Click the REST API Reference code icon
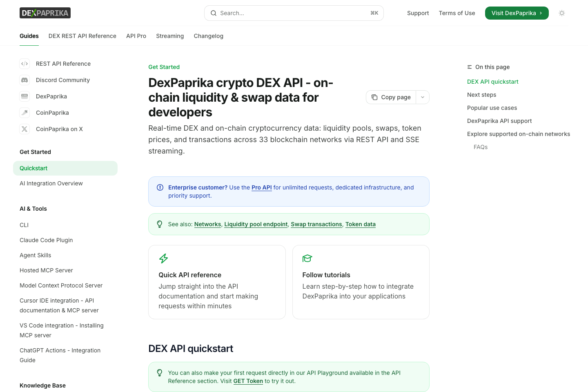The width and height of the screenshot is (588, 392). (24, 64)
